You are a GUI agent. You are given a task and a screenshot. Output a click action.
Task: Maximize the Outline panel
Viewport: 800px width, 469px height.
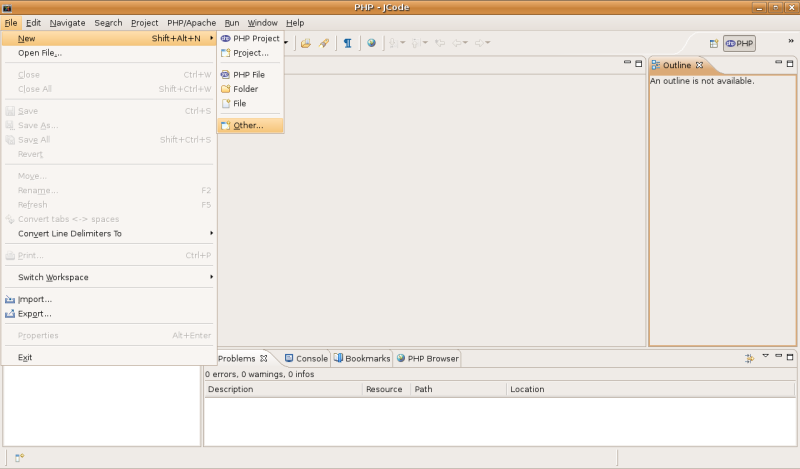click(x=790, y=64)
